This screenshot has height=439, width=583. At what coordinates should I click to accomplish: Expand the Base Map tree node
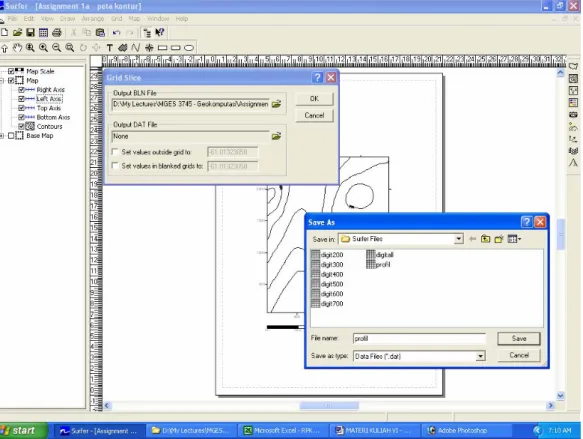pos(2,136)
